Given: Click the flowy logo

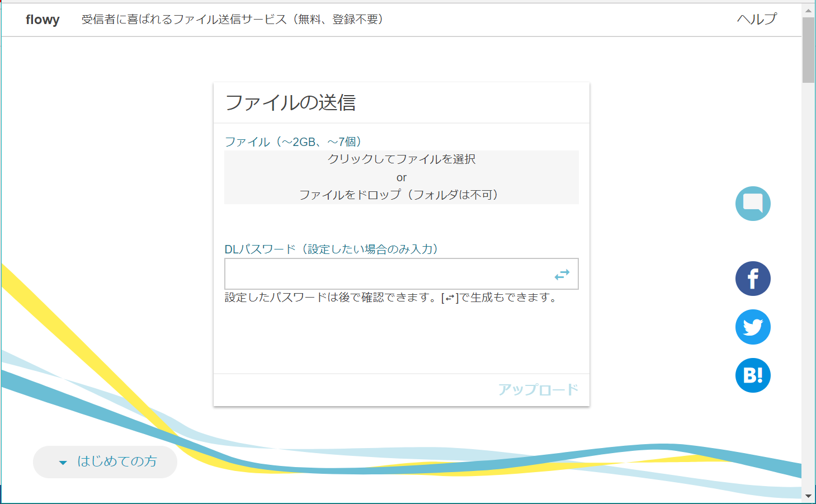Looking at the screenshot, I should (43, 20).
